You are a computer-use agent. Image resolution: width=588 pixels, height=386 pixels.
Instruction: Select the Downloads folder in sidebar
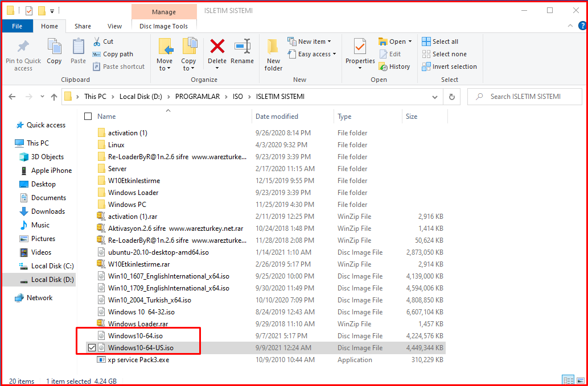[x=42, y=211]
